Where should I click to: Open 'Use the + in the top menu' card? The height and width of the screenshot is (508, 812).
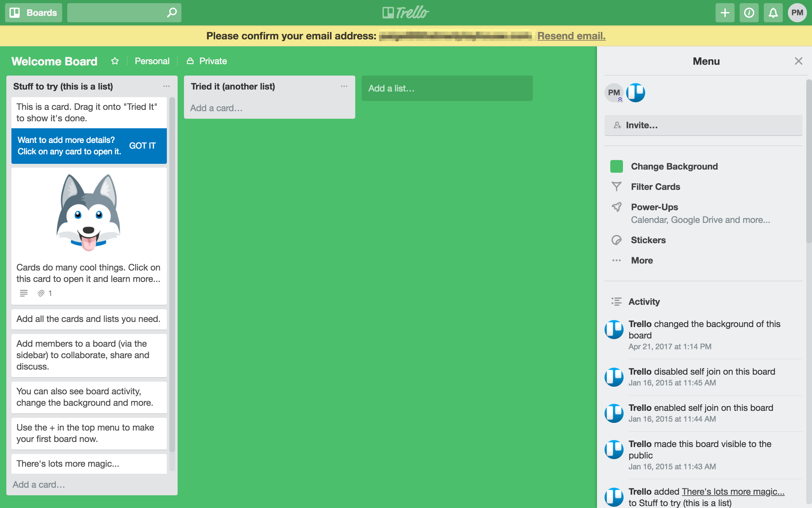click(x=89, y=433)
